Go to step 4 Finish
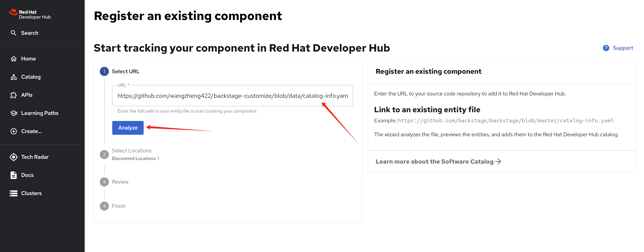The image size is (644, 252). (x=118, y=206)
